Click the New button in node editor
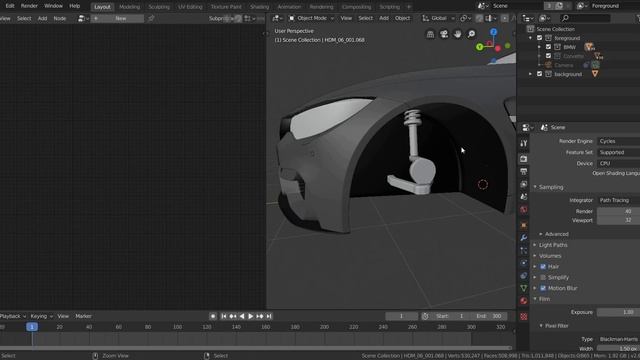 117,18
